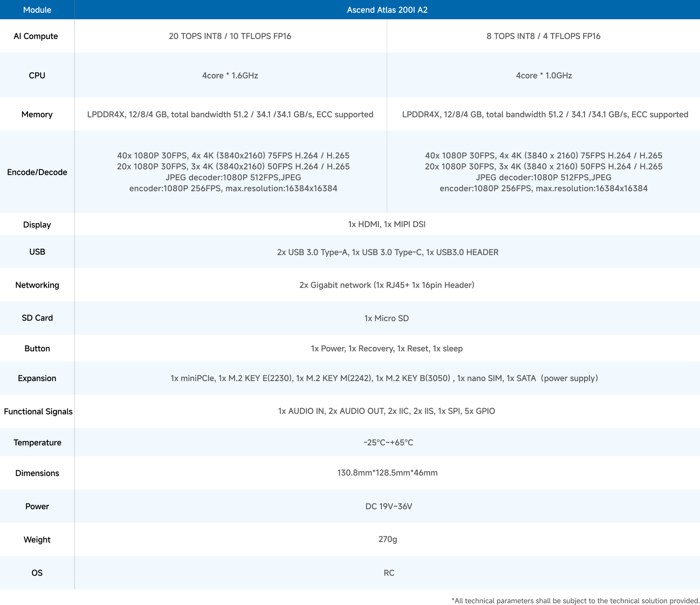Viewport: 700px width, 605px height.
Task: Click the 'OS' row label
Action: click(37, 573)
